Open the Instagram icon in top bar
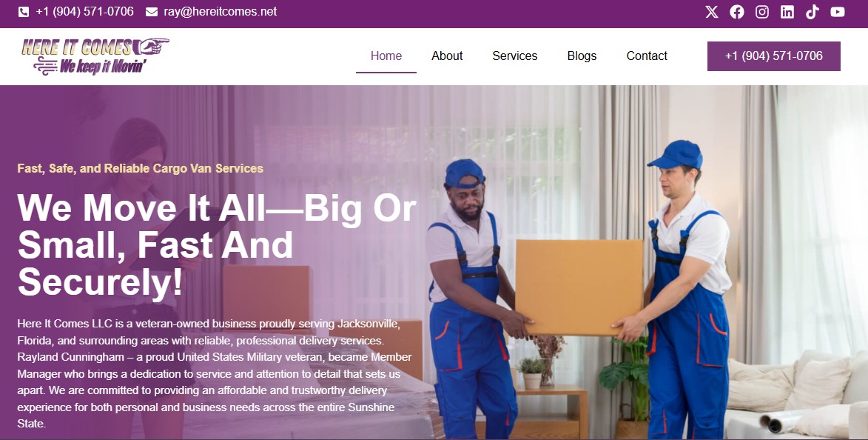Image resolution: width=868 pixels, height=440 pixels. (x=762, y=12)
